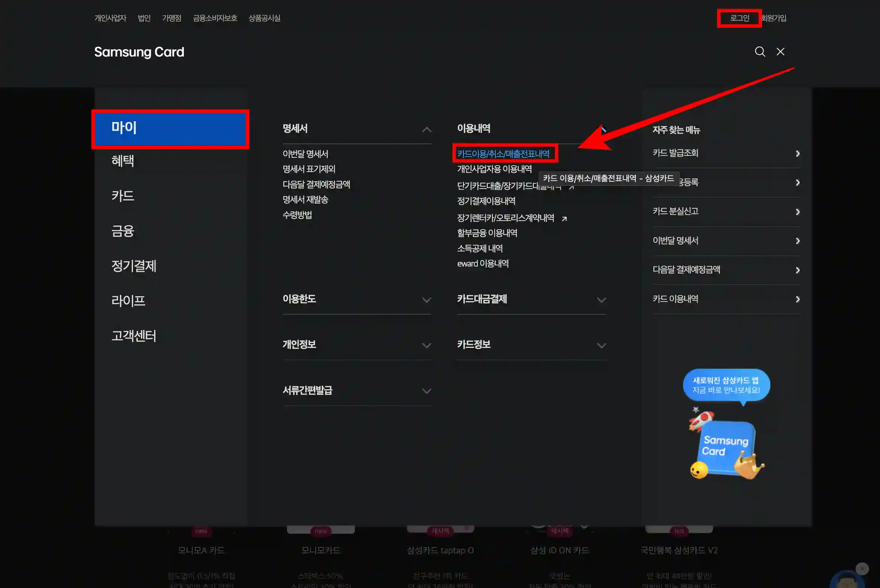Open eward 이용내역 link
This screenshot has width=880, height=588.
tap(483, 264)
